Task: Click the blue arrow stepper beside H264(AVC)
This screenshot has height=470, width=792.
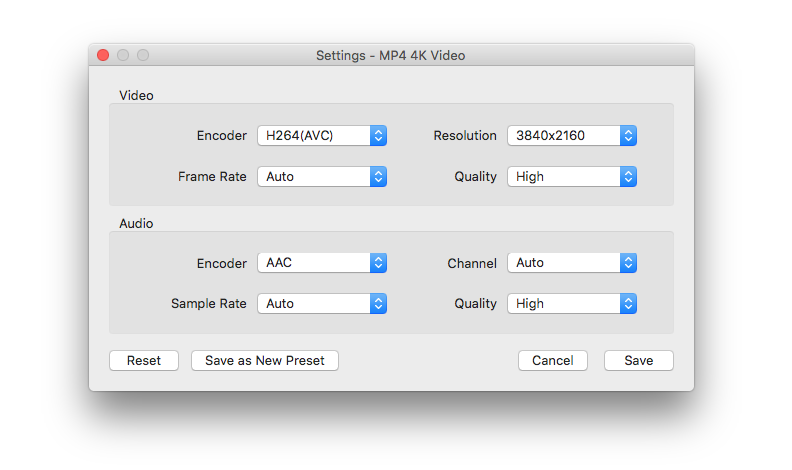Action: click(x=378, y=135)
